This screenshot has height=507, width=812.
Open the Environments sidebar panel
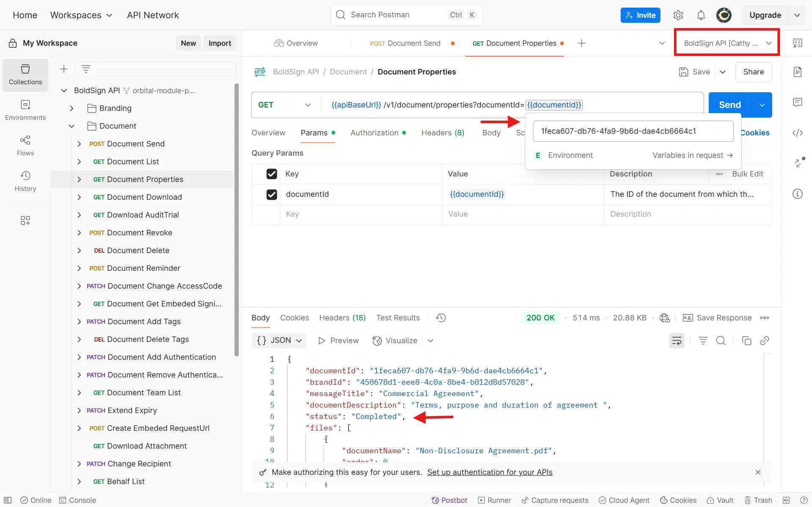click(25, 110)
